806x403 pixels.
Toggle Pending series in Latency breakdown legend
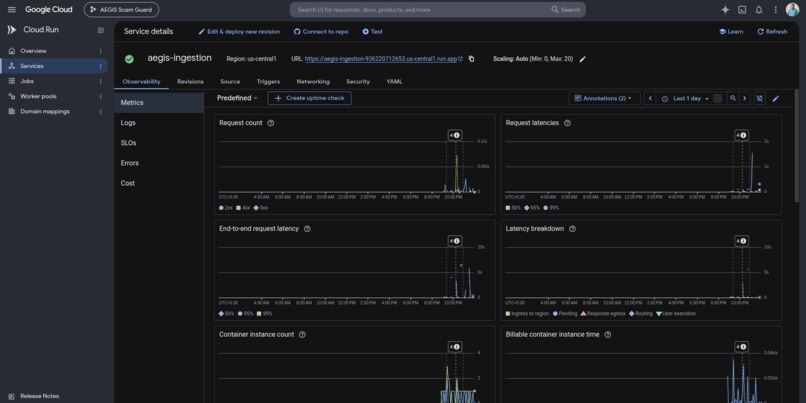point(565,314)
